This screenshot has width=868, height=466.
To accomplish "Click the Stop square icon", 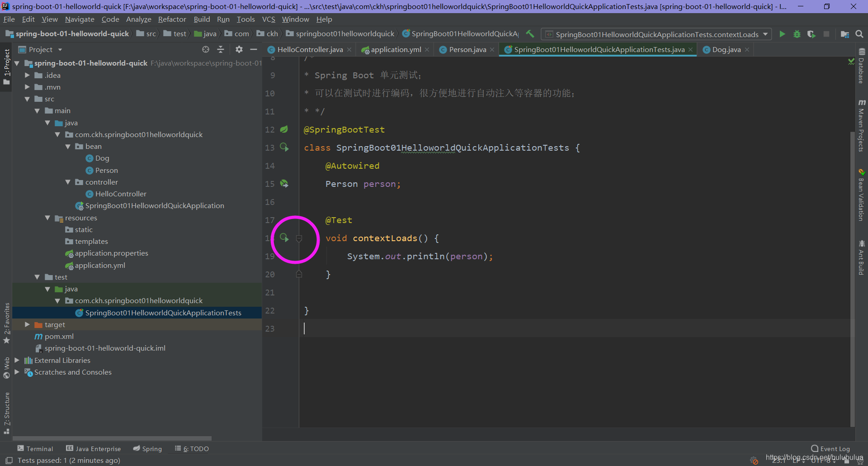I will tap(826, 34).
